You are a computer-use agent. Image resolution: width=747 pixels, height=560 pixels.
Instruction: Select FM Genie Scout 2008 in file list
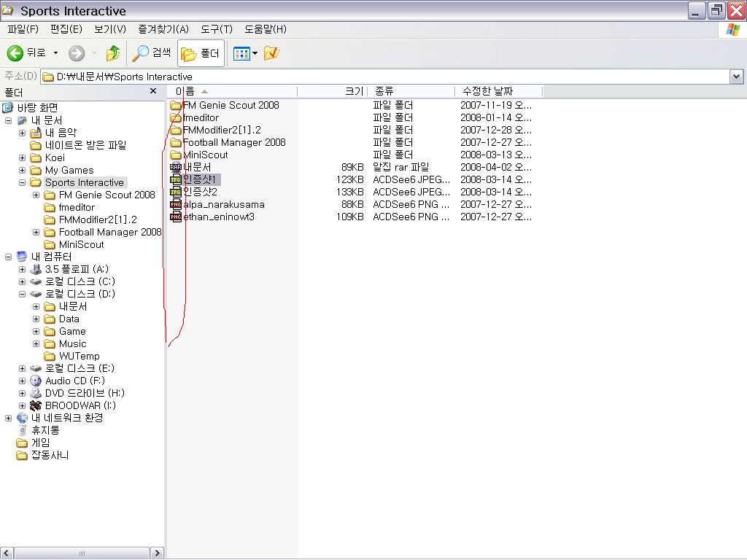(x=231, y=105)
